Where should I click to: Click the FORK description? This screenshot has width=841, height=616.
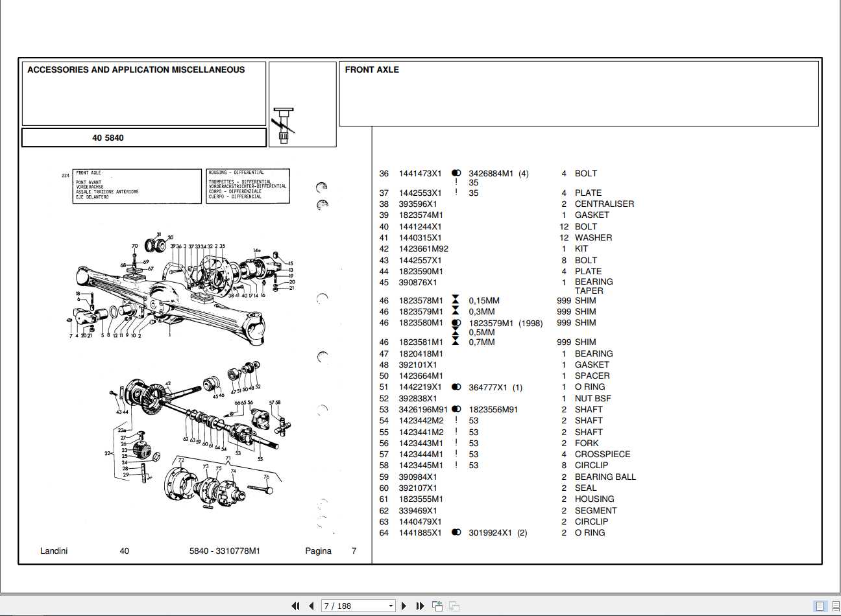coord(587,443)
